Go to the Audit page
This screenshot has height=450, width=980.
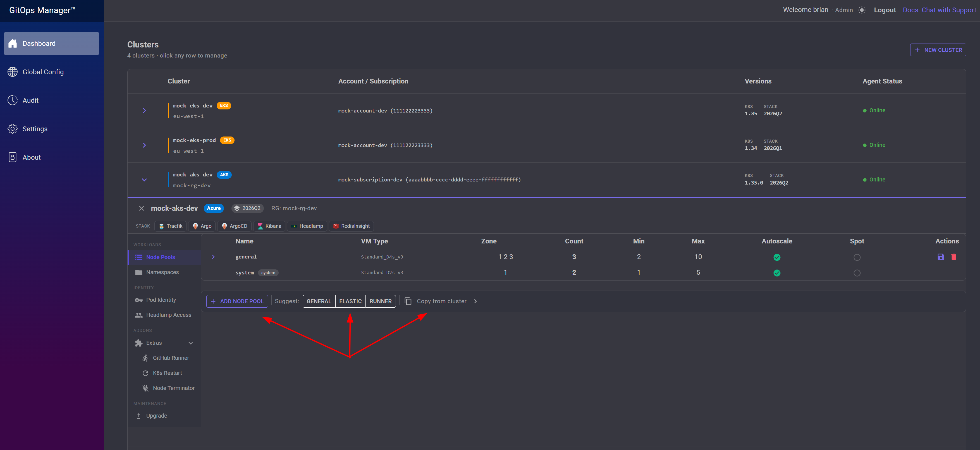[x=51, y=100]
